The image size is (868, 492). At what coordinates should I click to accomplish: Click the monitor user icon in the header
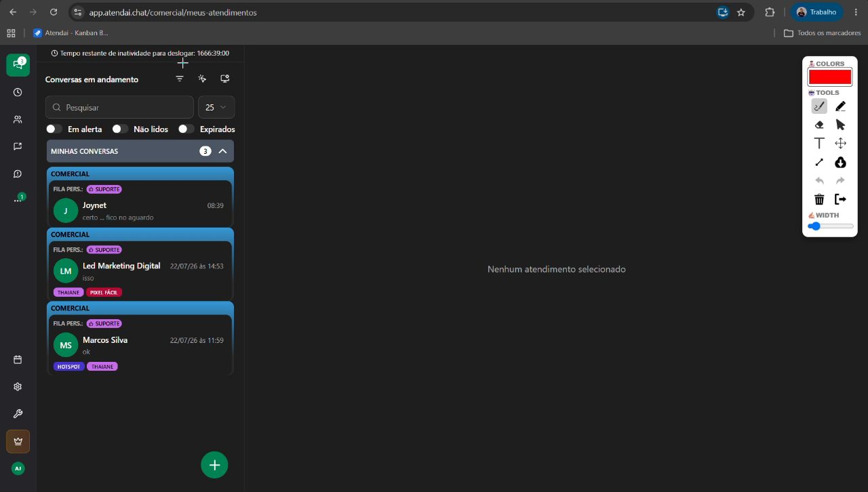point(225,79)
